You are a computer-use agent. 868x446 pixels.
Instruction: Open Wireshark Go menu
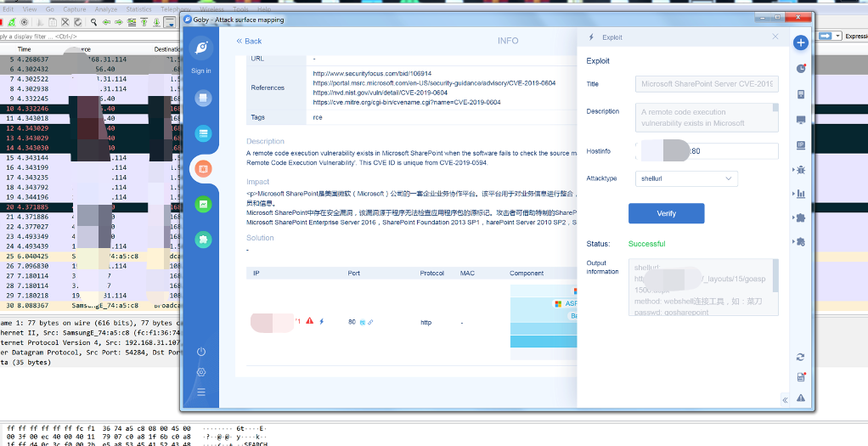click(50, 9)
